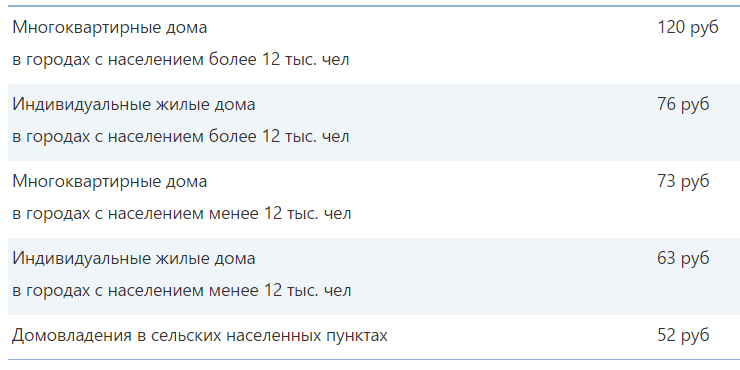Click city-population subtitle in the 76 руб row
740x370 pixels.
(181, 137)
